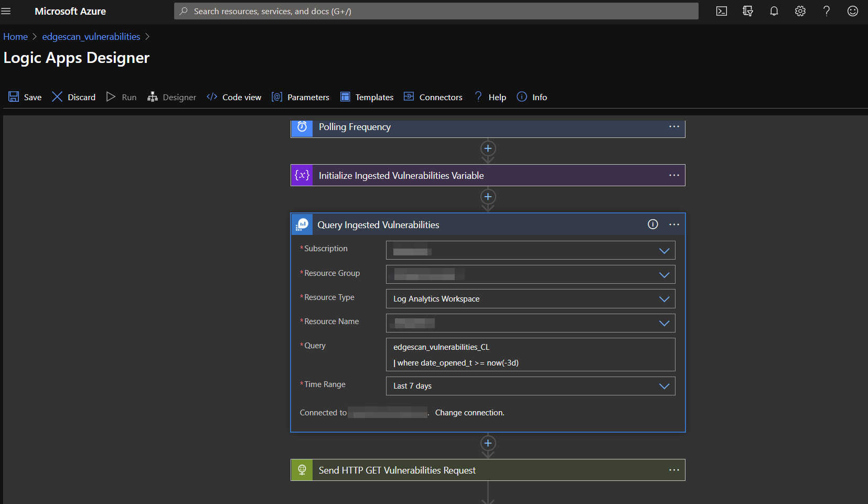Click the Discard toolbar label
This screenshot has width=868, height=504.
coord(81,97)
